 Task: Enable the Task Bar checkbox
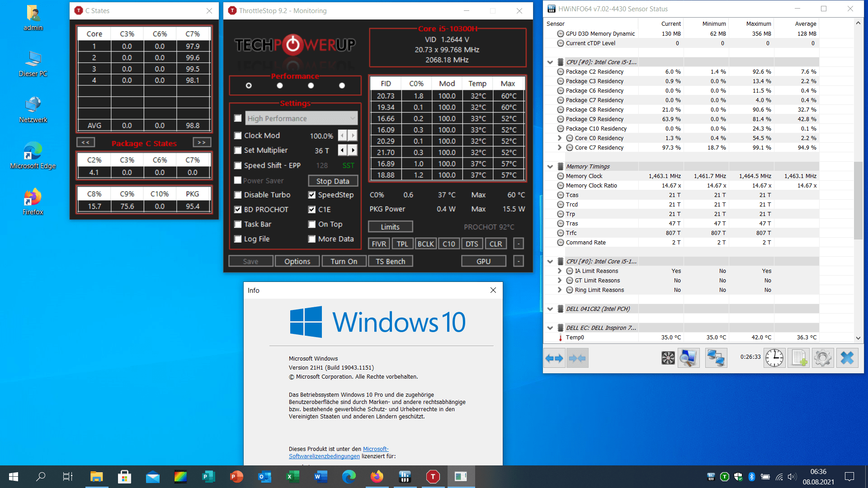[x=238, y=224]
